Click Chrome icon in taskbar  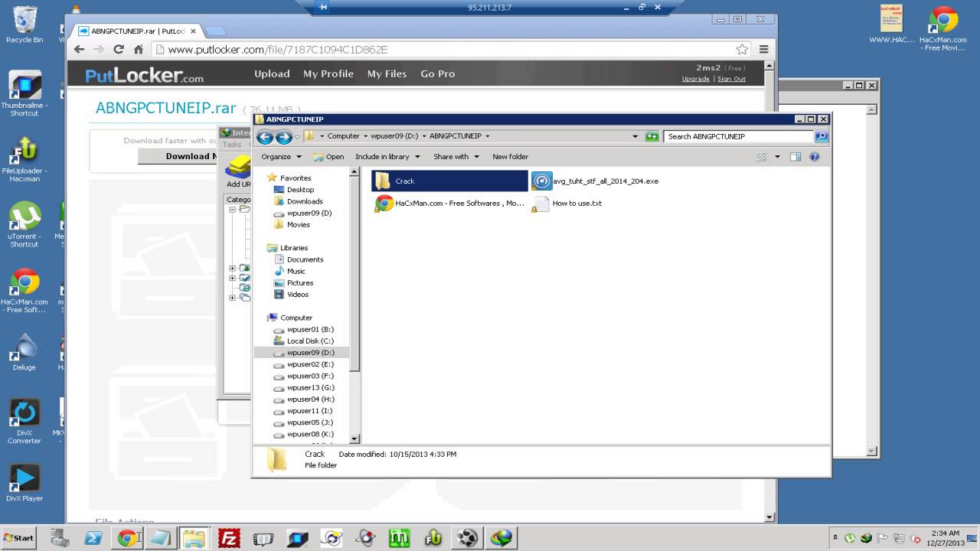tap(127, 538)
